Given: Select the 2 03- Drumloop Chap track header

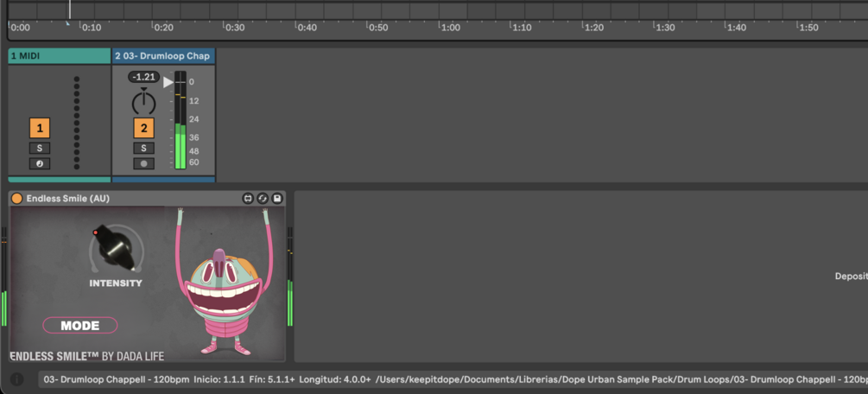Looking at the screenshot, I should click(x=163, y=56).
